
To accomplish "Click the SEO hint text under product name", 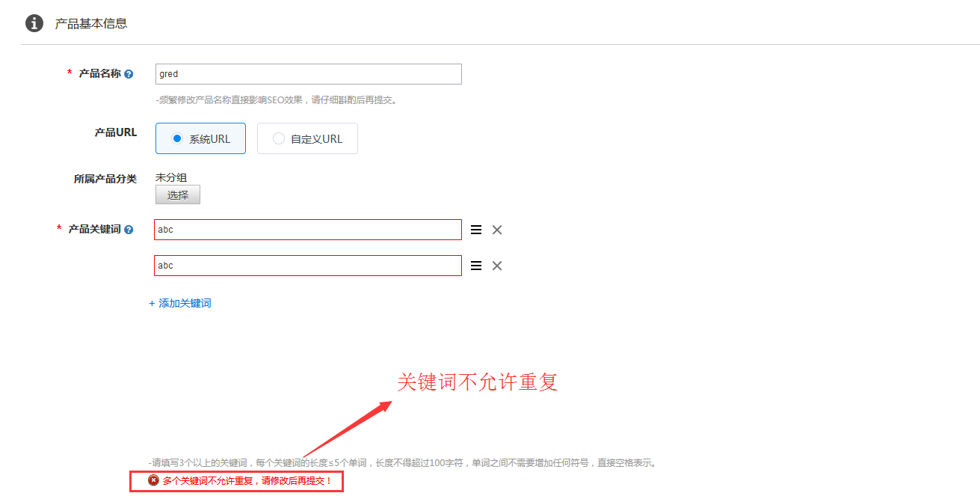I will [x=275, y=99].
